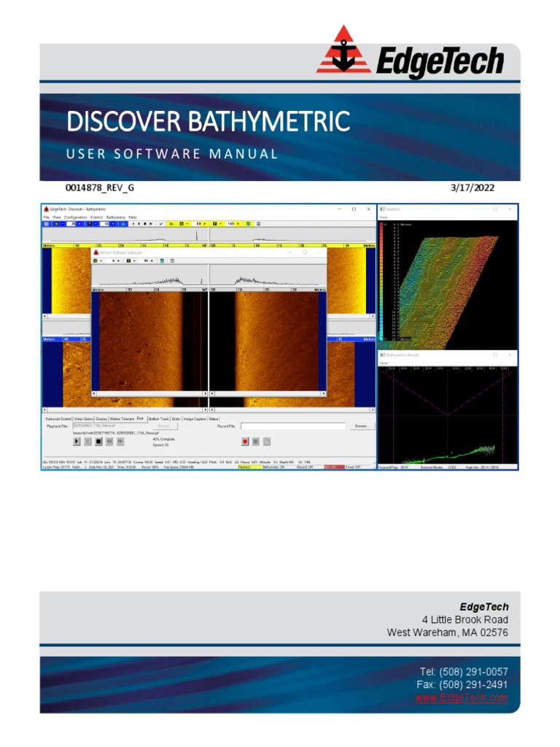Open the Image Capture tab

[x=195, y=419]
